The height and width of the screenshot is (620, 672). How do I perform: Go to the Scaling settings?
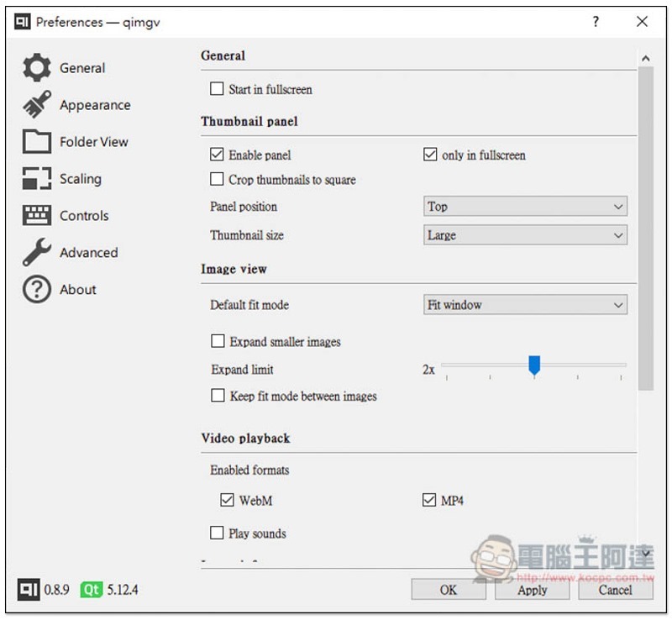(x=81, y=179)
